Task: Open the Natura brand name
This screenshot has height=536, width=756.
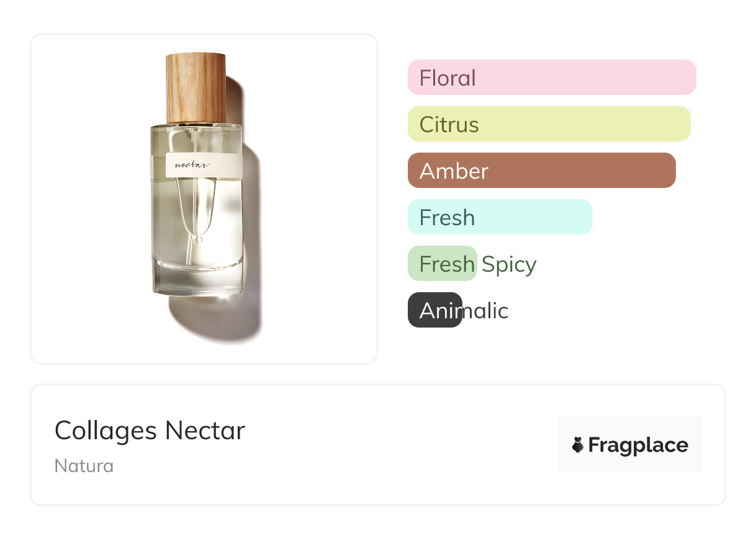Action: coord(84,466)
